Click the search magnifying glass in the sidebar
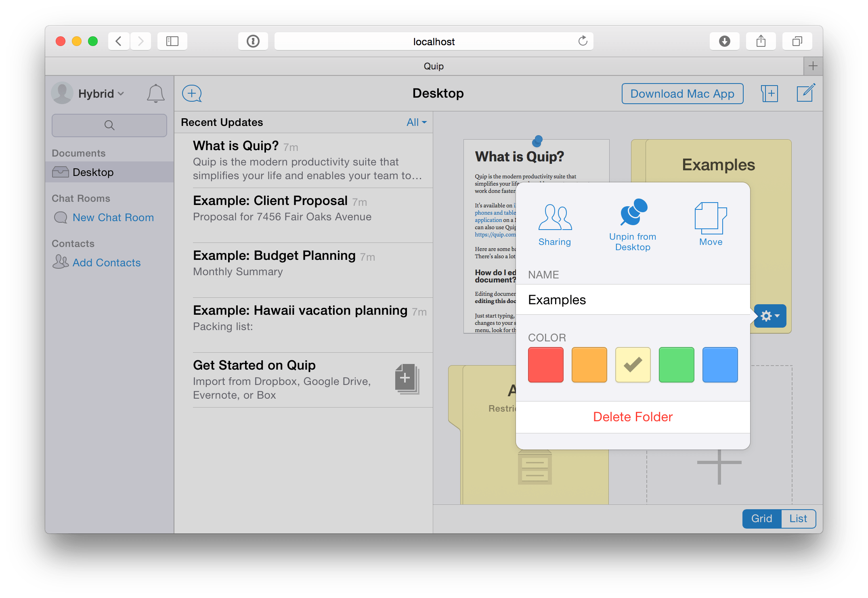The height and width of the screenshot is (598, 868). (x=109, y=125)
